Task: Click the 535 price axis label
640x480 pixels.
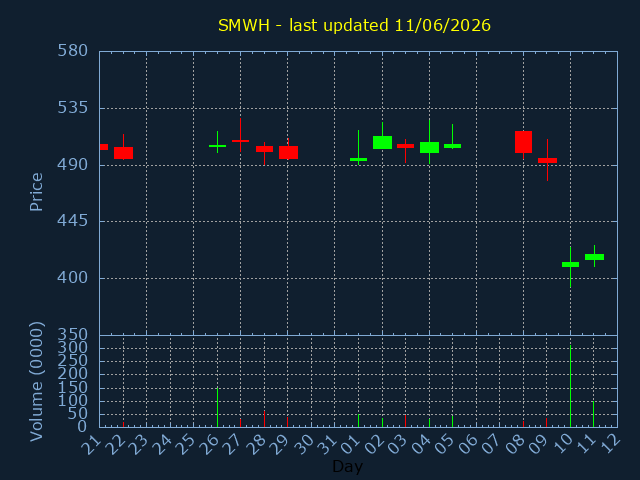Action: [x=72, y=108]
